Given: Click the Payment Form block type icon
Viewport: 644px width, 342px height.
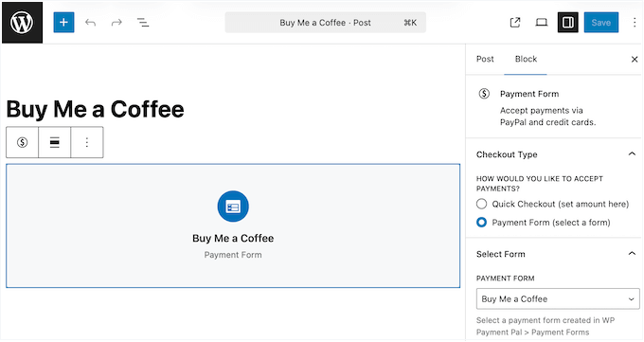Looking at the screenshot, I should tap(22, 142).
